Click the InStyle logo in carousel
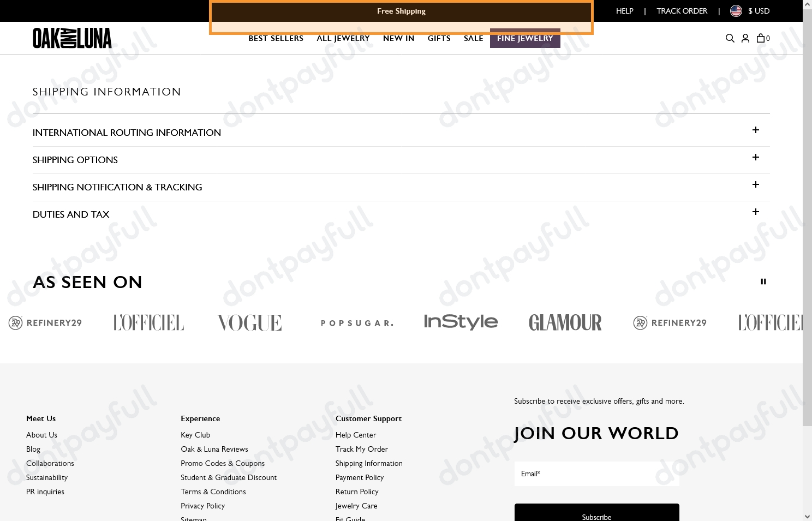This screenshot has height=521, width=812. pos(461,322)
